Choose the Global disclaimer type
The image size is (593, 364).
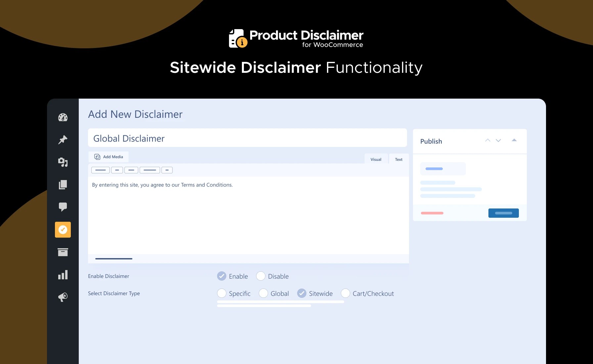point(263,293)
